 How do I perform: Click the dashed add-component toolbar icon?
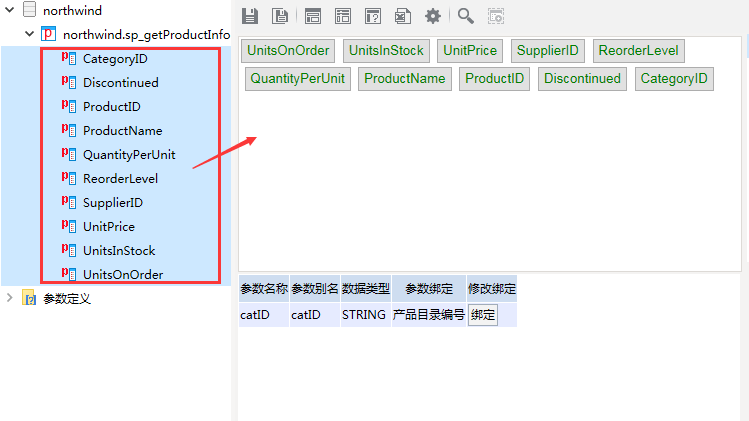pos(496,16)
